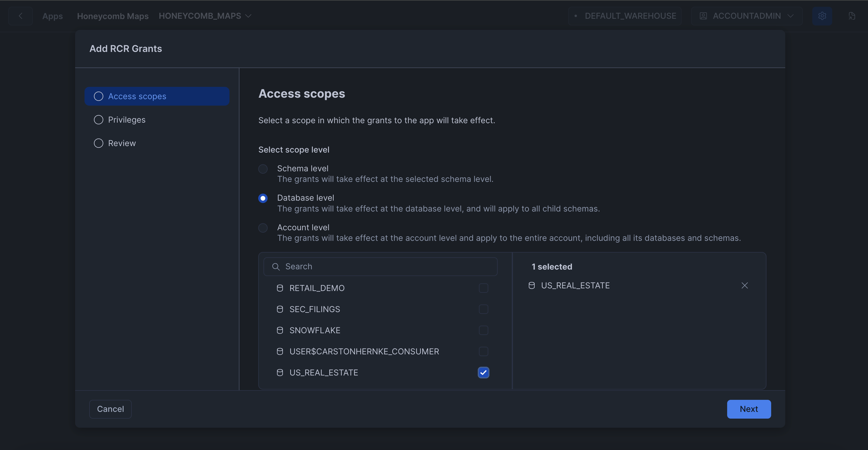Click the Next button

(749, 409)
